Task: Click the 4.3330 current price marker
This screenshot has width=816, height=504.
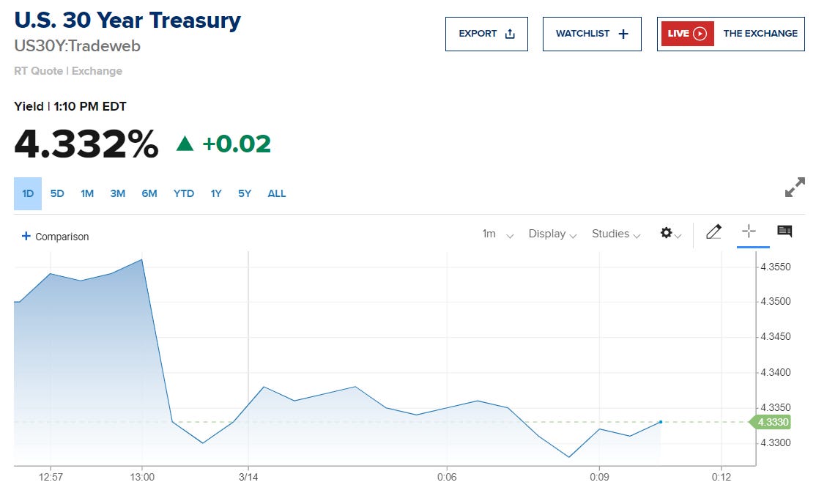Action: point(772,422)
